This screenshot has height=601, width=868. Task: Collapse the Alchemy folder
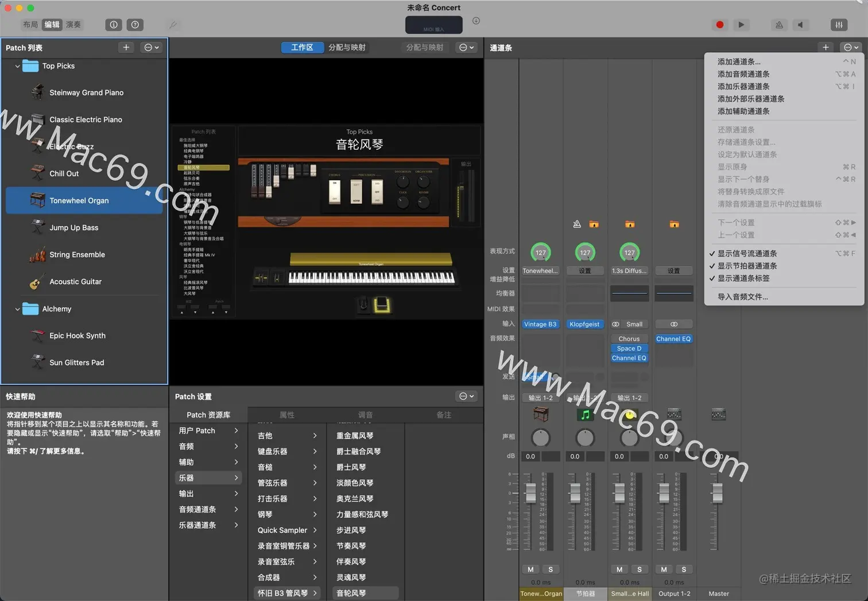coord(17,309)
